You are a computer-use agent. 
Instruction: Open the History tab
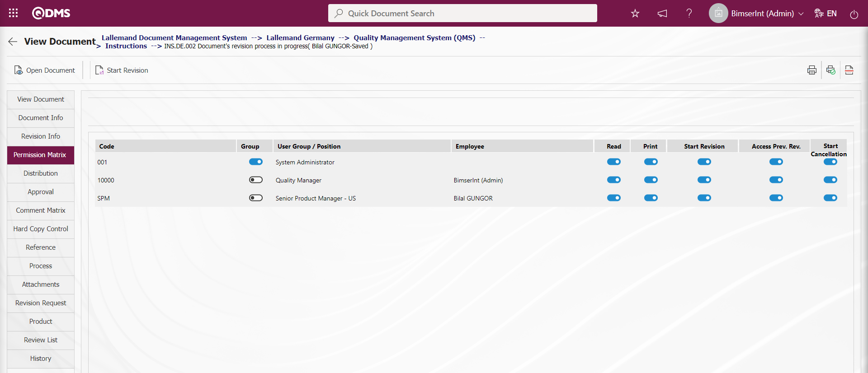coord(41,359)
